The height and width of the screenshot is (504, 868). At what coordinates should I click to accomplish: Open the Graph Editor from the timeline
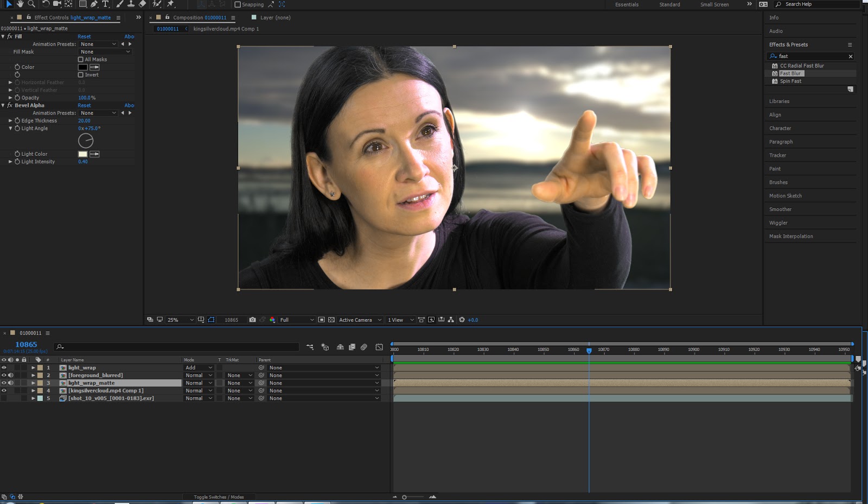click(x=379, y=347)
